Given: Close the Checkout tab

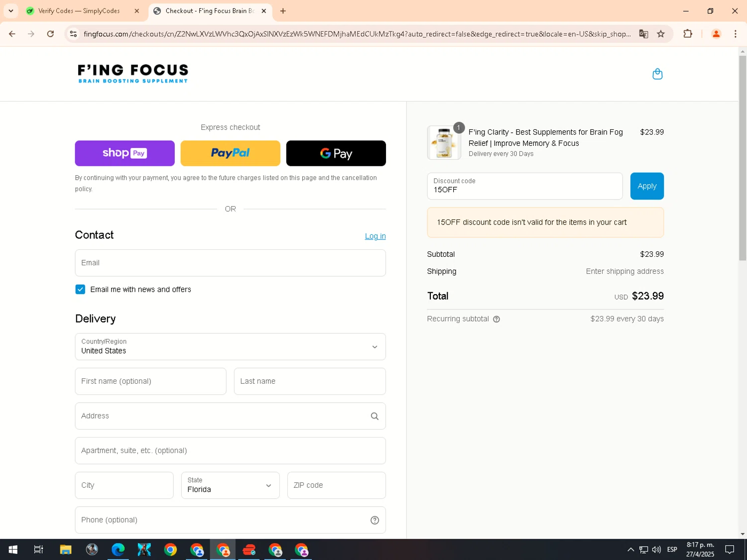Looking at the screenshot, I should point(263,11).
